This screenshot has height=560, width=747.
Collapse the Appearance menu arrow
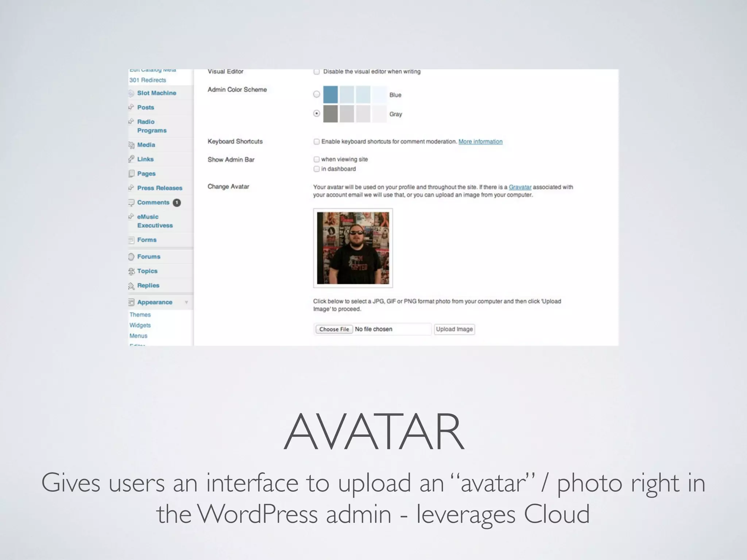(x=186, y=302)
